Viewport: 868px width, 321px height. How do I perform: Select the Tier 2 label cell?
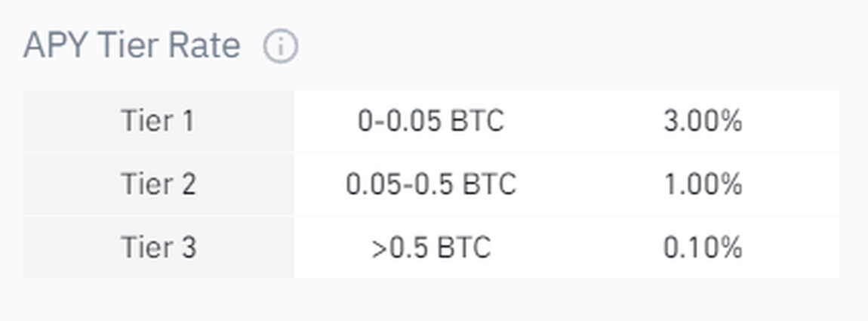[x=158, y=184]
